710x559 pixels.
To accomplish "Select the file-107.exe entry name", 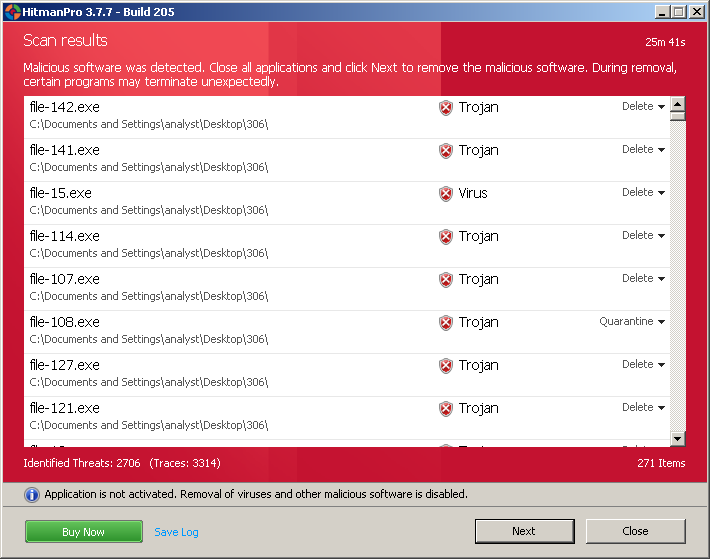I will (64, 279).
